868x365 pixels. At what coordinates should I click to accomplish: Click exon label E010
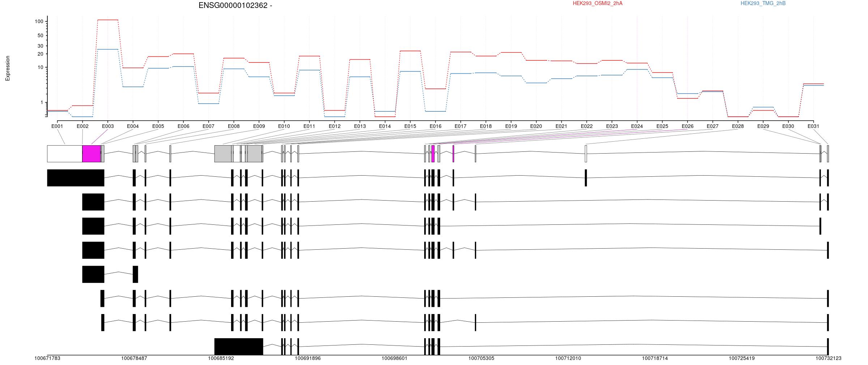pos(284,126)
